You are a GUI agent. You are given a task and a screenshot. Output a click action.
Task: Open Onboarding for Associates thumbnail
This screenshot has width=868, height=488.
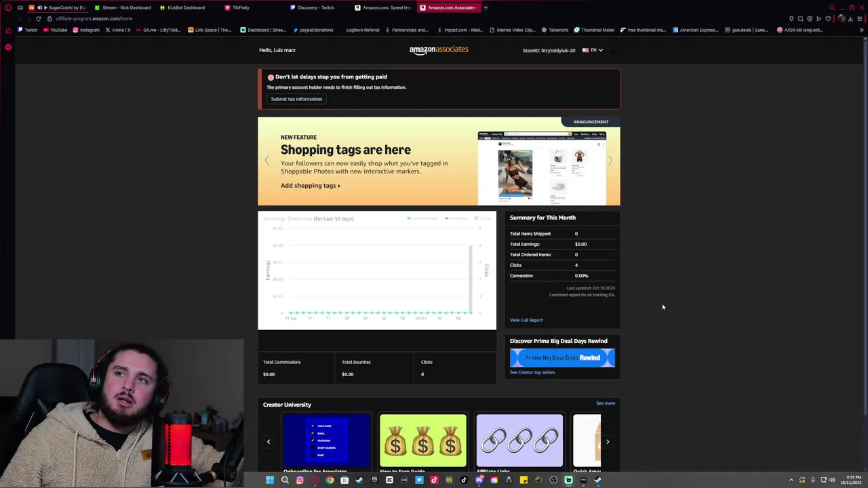[x=328, y=441]
